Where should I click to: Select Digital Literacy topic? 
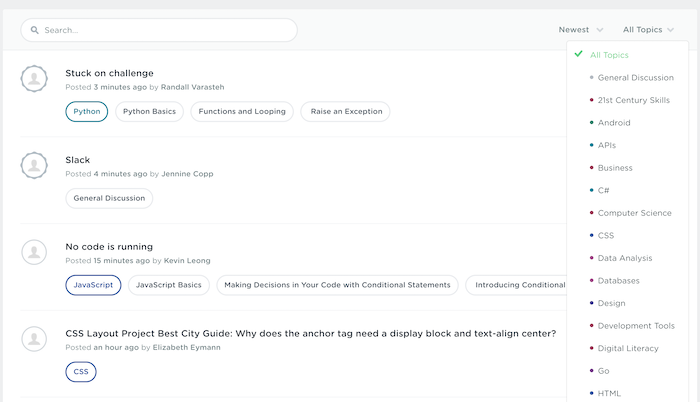tap(628, 348)
